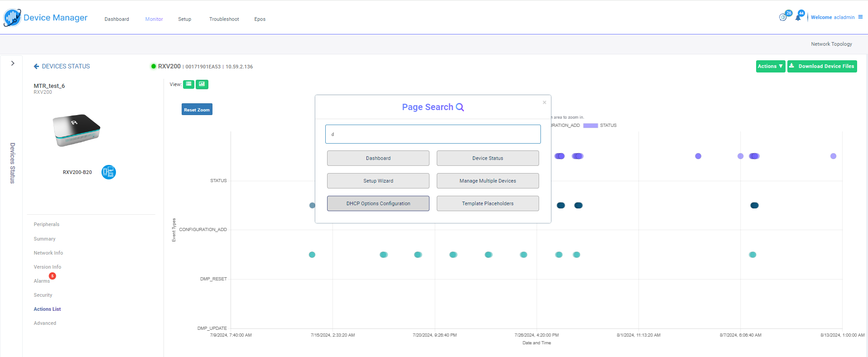Click the RXV200-B20 model label

77,172
